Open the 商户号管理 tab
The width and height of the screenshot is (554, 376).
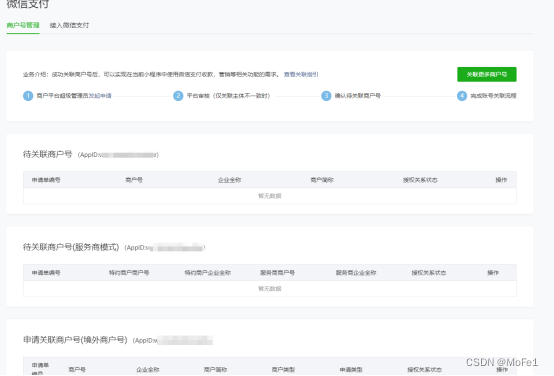(x=23, y=25)
